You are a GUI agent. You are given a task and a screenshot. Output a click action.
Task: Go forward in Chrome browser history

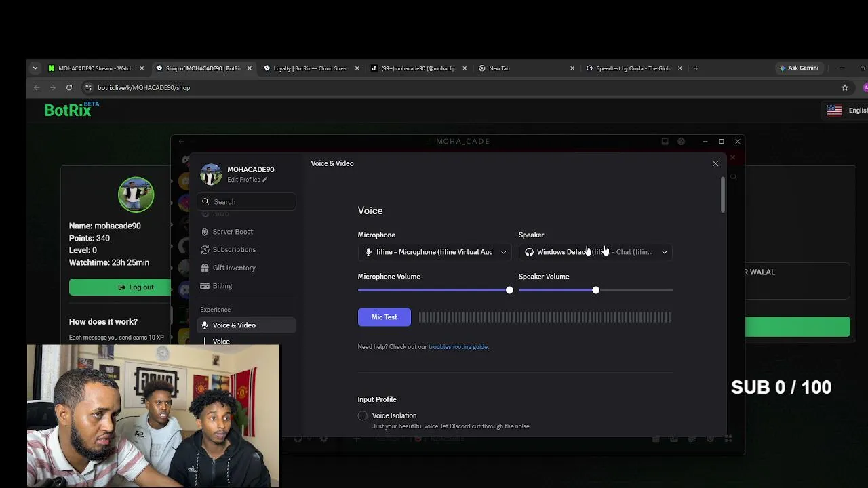tap(53, 87)
